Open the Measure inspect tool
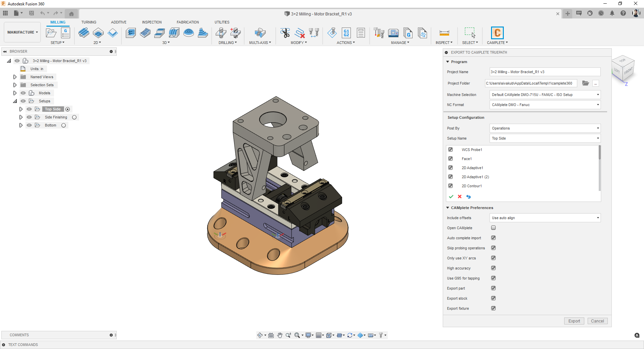The width and height of the screenshot is (644, 349). tap(444, 33)
